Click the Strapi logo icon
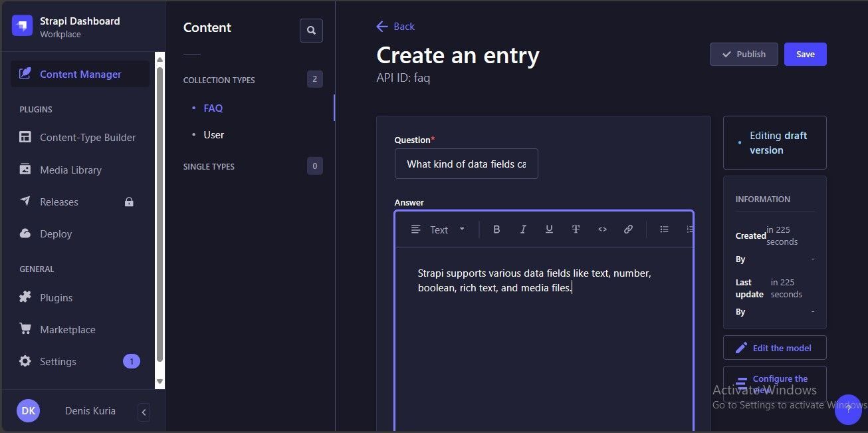 coord(23,25)
